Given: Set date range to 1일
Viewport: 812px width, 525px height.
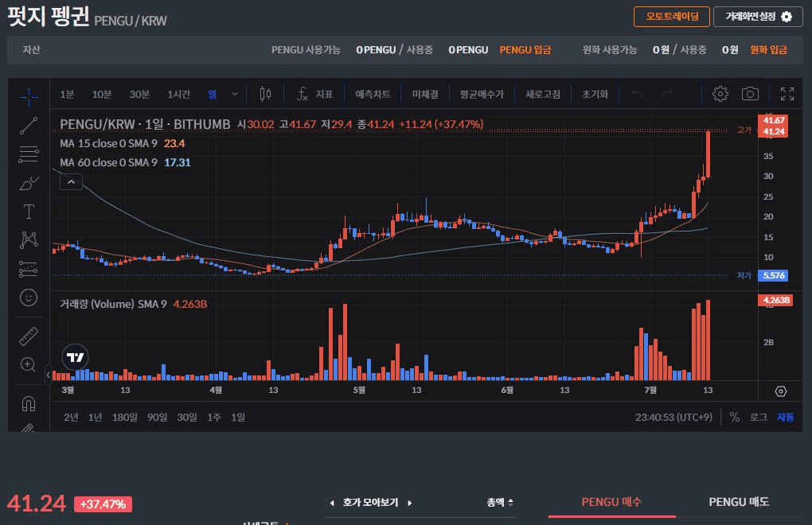Looking at the screenshot, I should tap(238, 417).
